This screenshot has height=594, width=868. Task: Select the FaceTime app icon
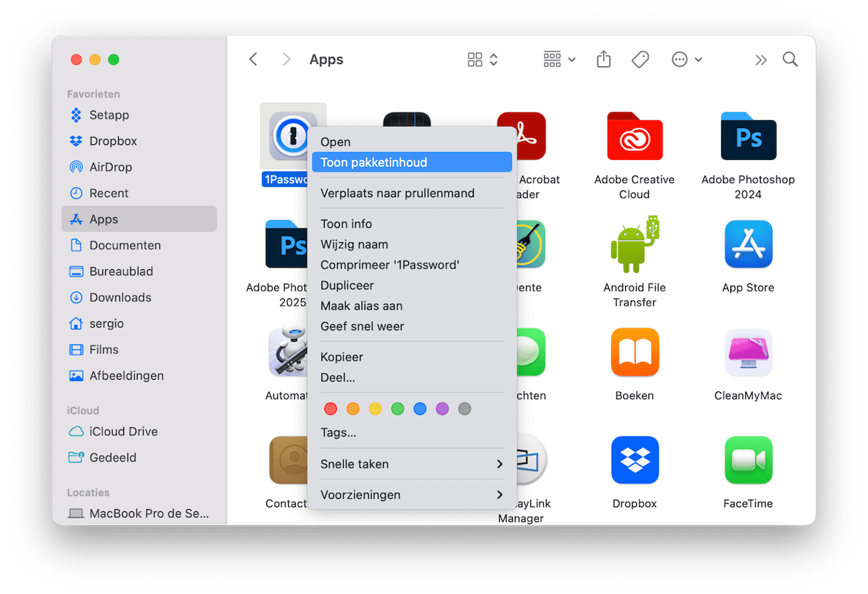747,460
